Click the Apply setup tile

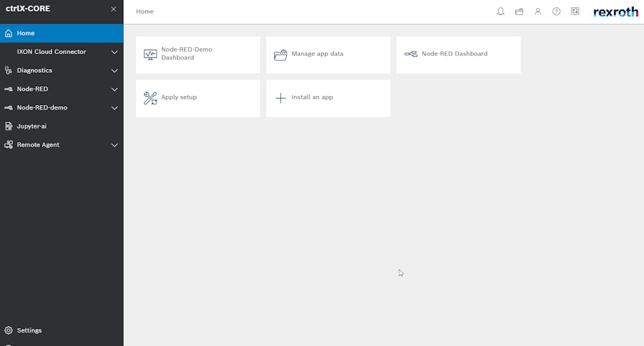198,99
